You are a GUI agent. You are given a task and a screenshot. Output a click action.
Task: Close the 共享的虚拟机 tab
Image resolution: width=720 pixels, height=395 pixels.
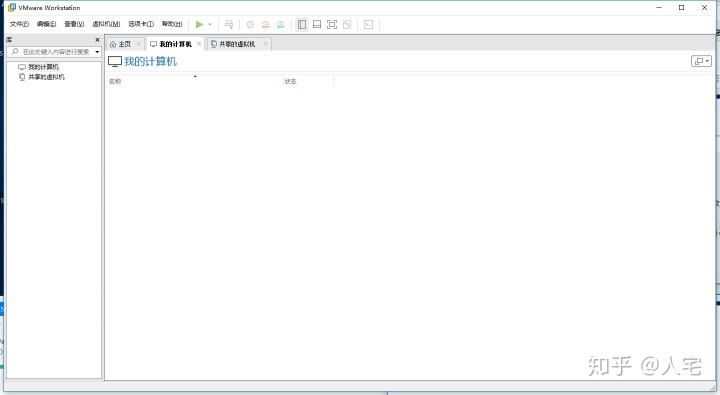265,44
